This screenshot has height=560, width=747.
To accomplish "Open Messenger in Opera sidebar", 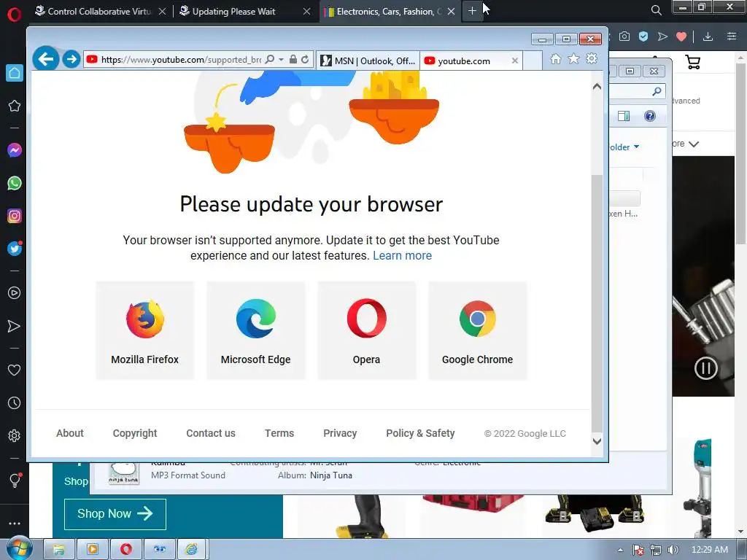I will (15, 150).
